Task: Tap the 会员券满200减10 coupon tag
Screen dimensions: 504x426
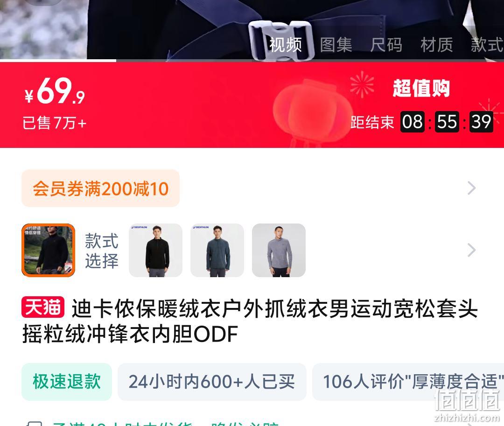Action: click(x=101, y=188)
